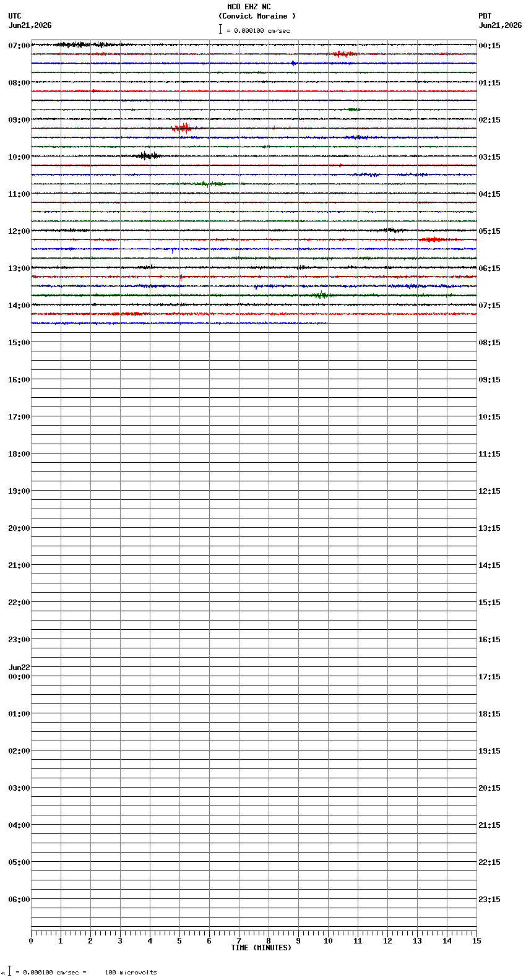Click the 14:00 UTC time label
The width and height of the screenshot is (526, 980).
tap(19, 305)
